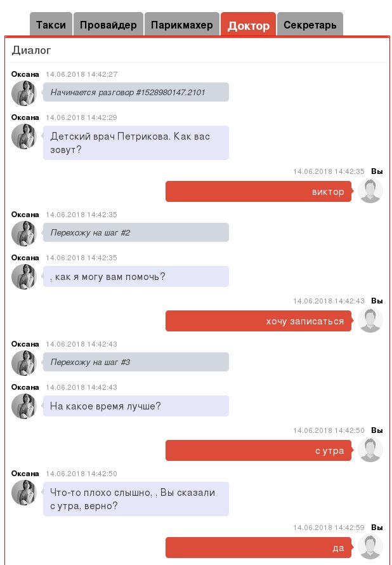
Task: Go to the Секретарь tab
Action: (310, 24)
